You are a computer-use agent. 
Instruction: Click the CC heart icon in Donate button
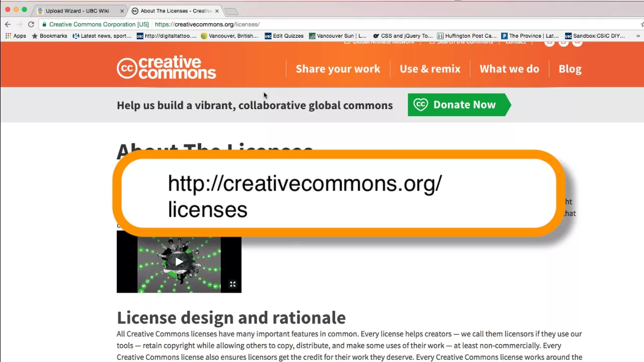(x=421, y=105)
